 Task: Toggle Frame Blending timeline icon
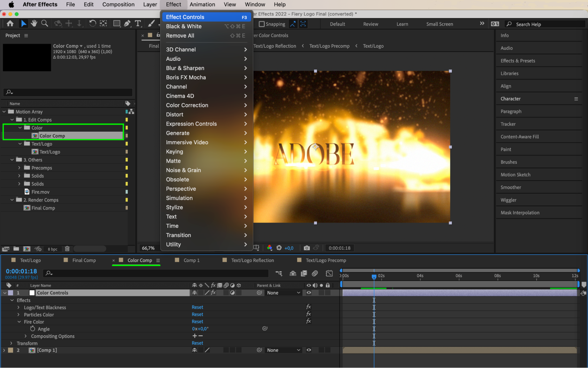[x=304, y=273]
